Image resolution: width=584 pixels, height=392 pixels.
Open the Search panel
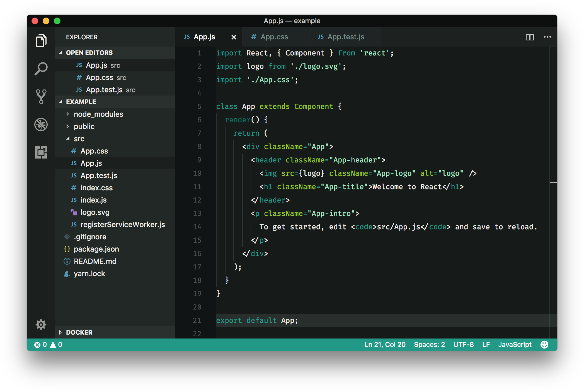[x=41, y=68]
